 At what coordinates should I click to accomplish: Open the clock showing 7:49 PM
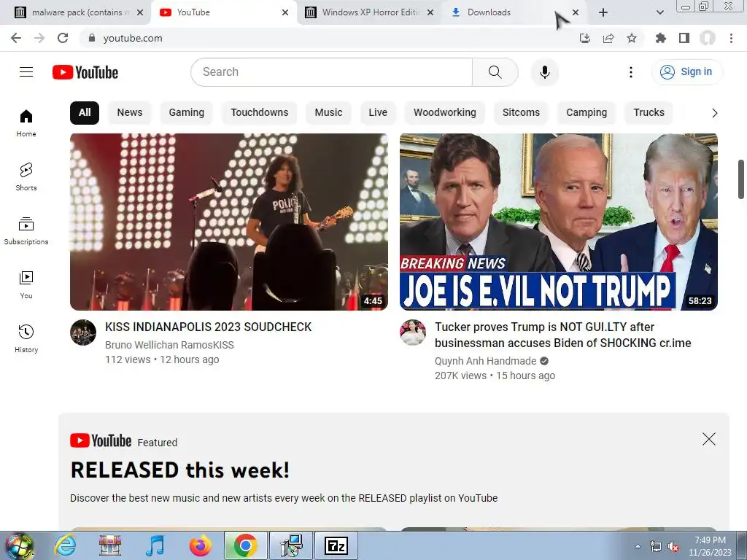click(x=710, y=546)
